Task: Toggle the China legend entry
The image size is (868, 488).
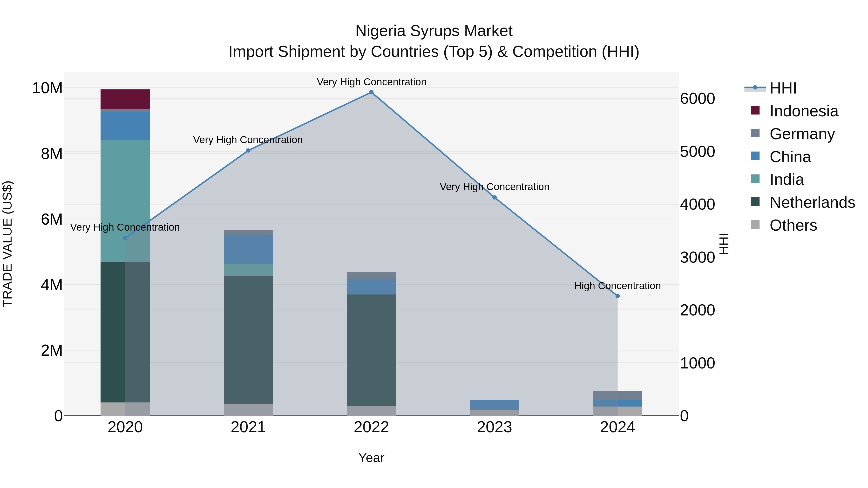Action: (780, 157)
